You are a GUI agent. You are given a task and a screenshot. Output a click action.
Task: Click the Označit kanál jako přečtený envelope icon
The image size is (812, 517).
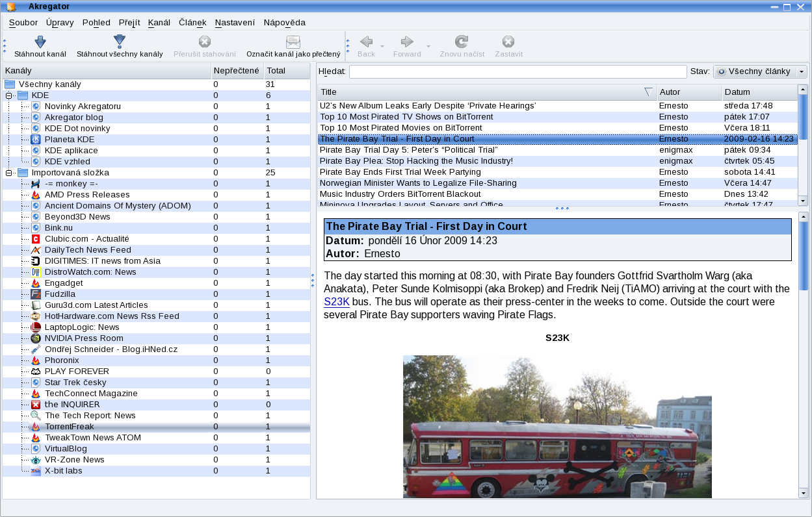(x=293, y=42)
